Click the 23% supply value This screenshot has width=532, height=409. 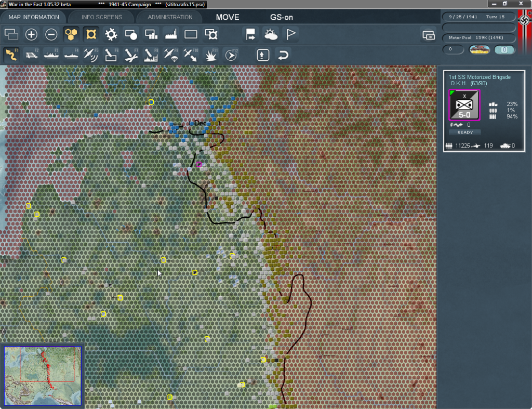(x=512, y=104)
